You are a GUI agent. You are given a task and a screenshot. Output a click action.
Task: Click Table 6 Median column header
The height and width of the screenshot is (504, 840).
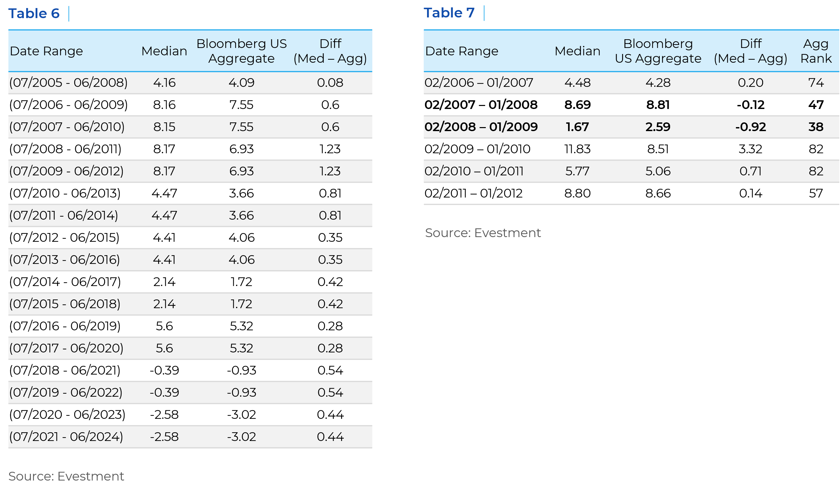point(164,51)
